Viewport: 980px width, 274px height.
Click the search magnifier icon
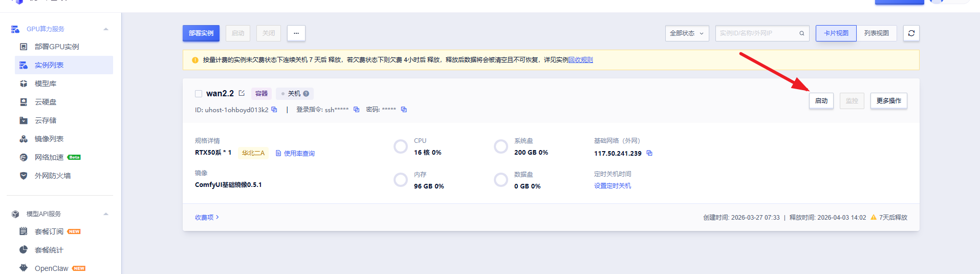tap(802, 33)
